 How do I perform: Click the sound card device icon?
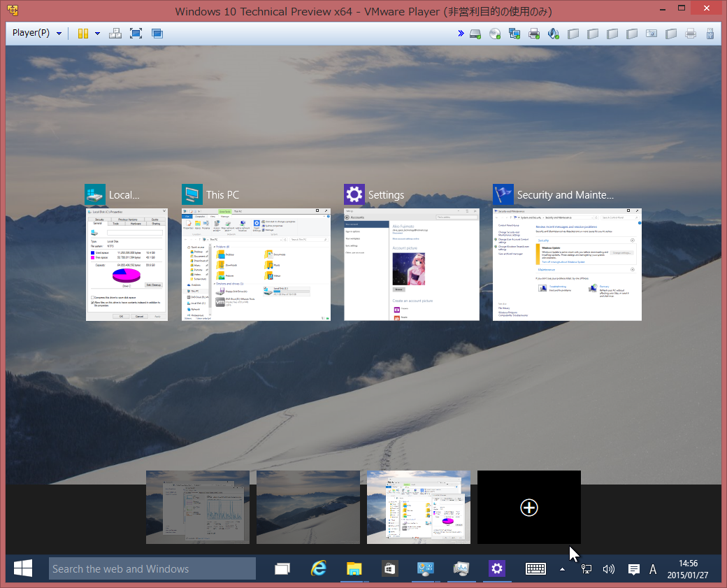tap(553, 34)
